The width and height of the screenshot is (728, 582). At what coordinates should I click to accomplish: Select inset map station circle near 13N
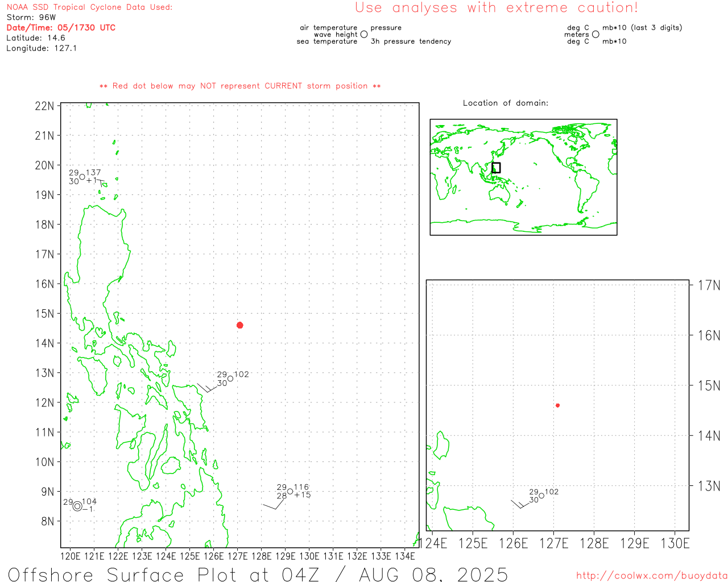click(x=541, y=496)
